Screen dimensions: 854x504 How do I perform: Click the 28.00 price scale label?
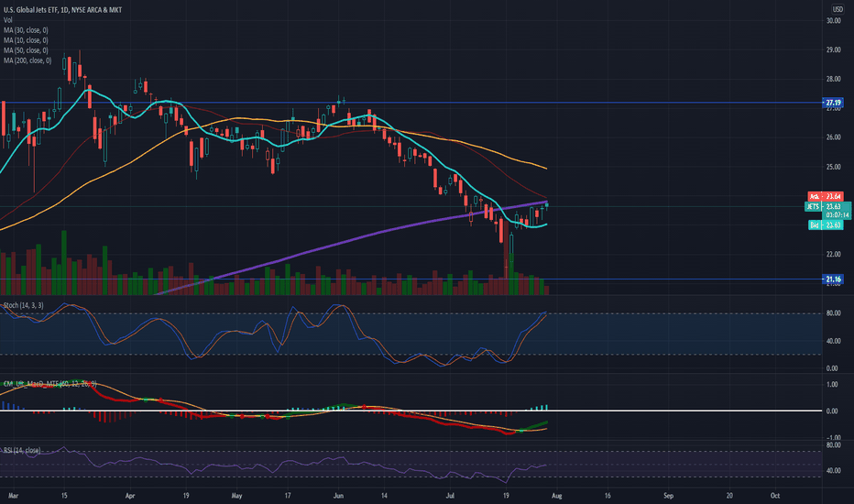coord(833,79)
